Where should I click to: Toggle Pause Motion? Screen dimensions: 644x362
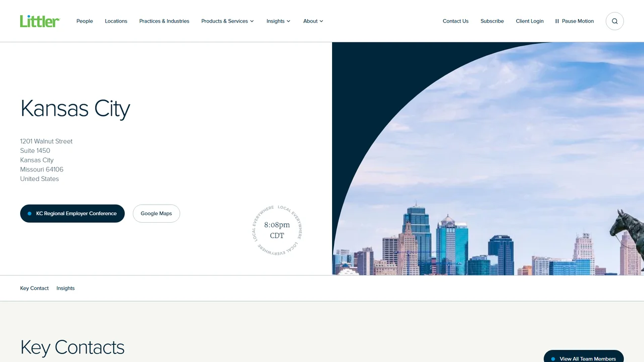575,21
